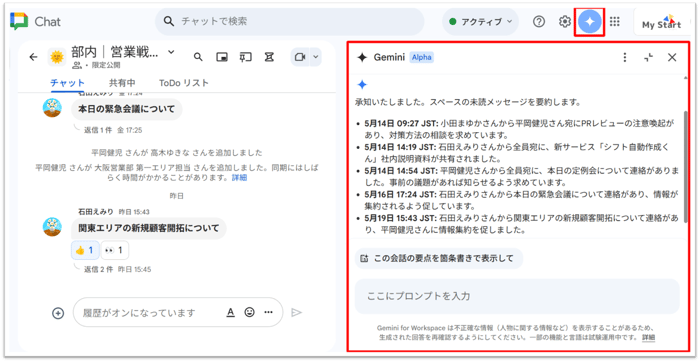The width and height of the screenshot is (700, 362).
Task: Click the sun emoji space avatar
Action: [57, 57]
